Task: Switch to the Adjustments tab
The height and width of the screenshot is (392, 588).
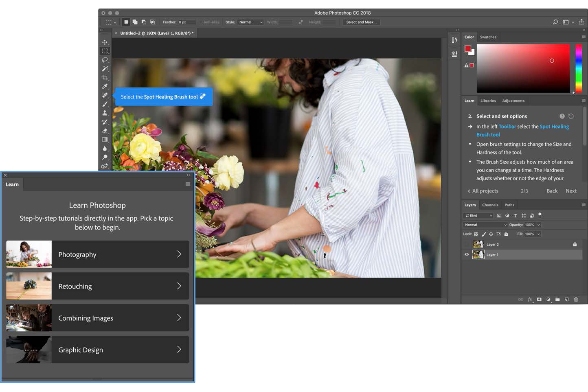Action: [513, 101]
